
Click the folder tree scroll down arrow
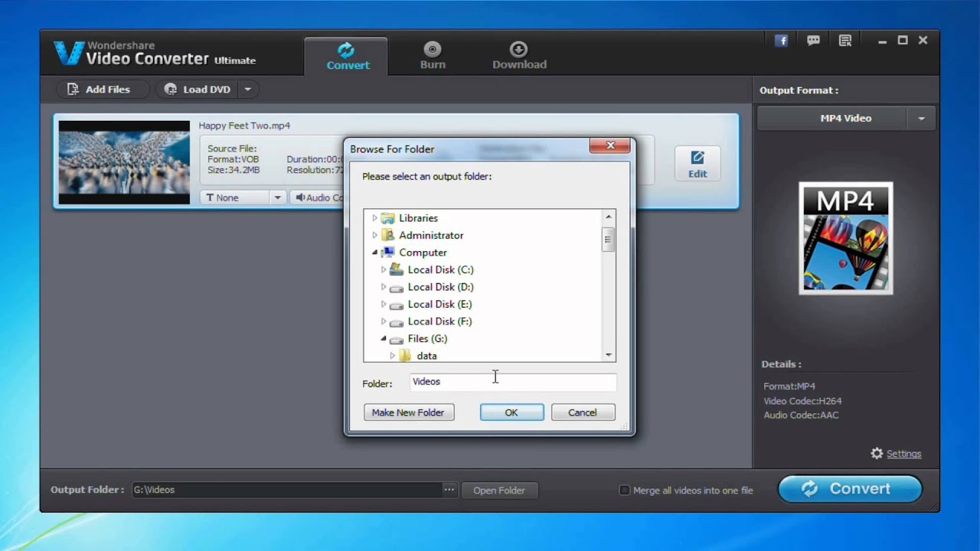609,354
